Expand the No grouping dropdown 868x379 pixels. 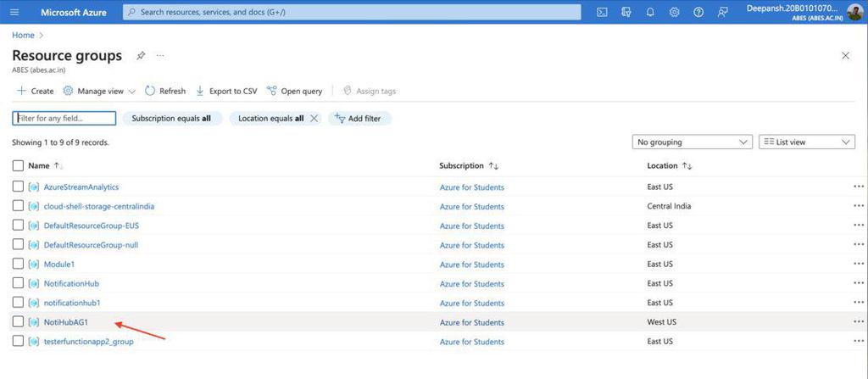[693, 142]
